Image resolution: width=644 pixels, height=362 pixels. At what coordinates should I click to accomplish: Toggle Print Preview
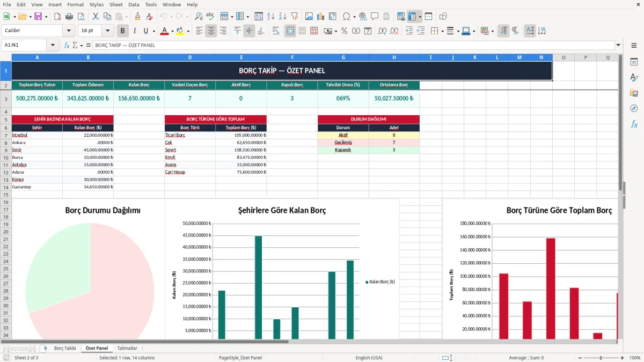tap(80, 17)
